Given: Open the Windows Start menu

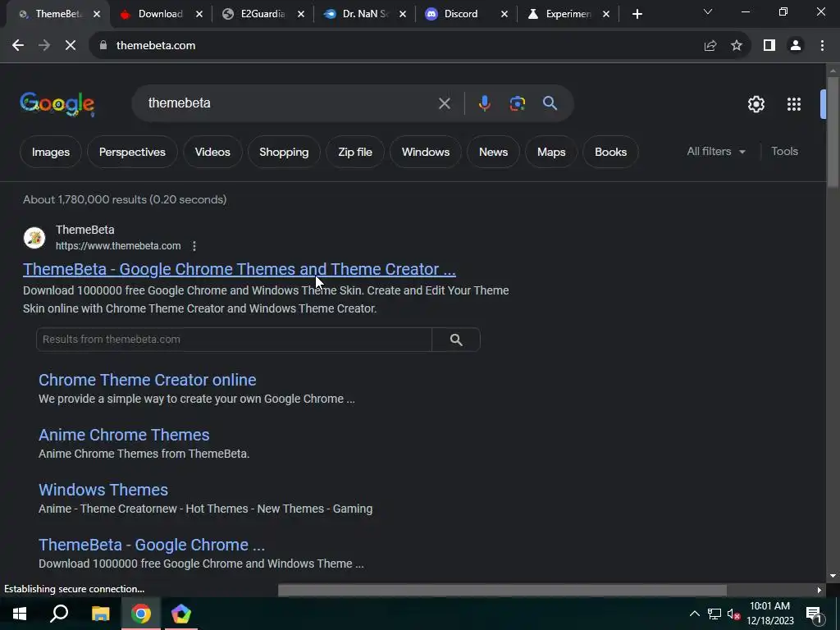Looking at the screenshot, I should click(x=20, y=614).
